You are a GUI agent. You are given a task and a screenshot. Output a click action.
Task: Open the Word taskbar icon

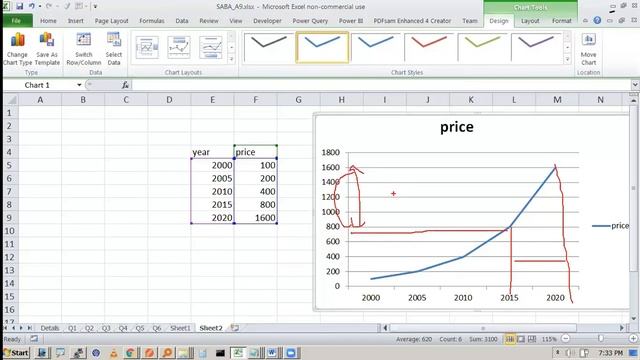coord(272,353)
